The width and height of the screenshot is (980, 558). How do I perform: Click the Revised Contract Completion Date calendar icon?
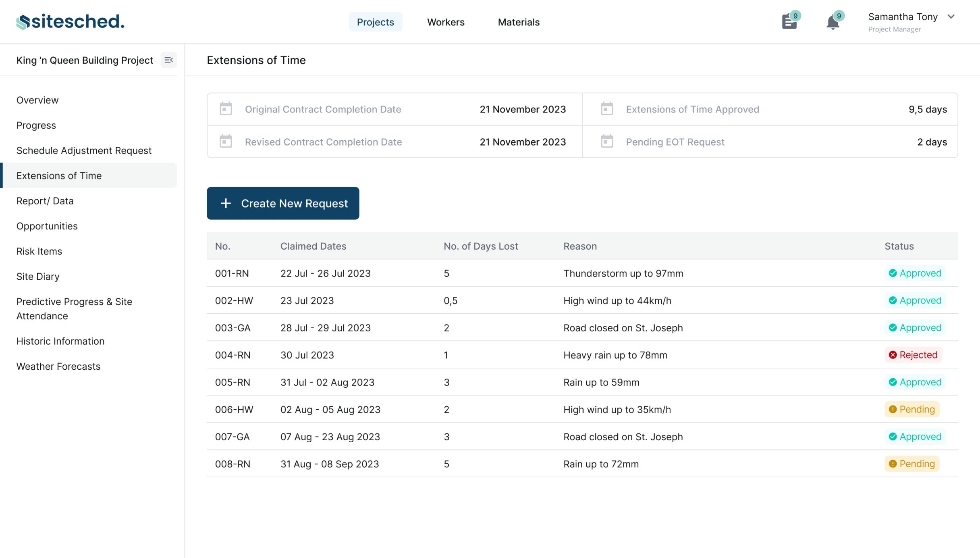point(226,142)
